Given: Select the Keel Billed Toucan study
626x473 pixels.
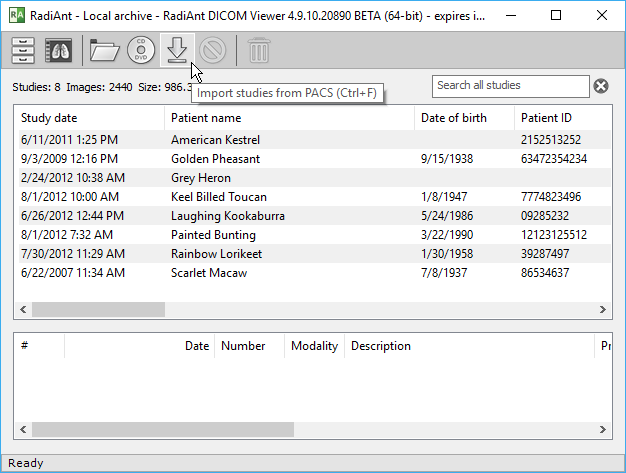Looking at the screenshot, I should [x=315, y=197].
